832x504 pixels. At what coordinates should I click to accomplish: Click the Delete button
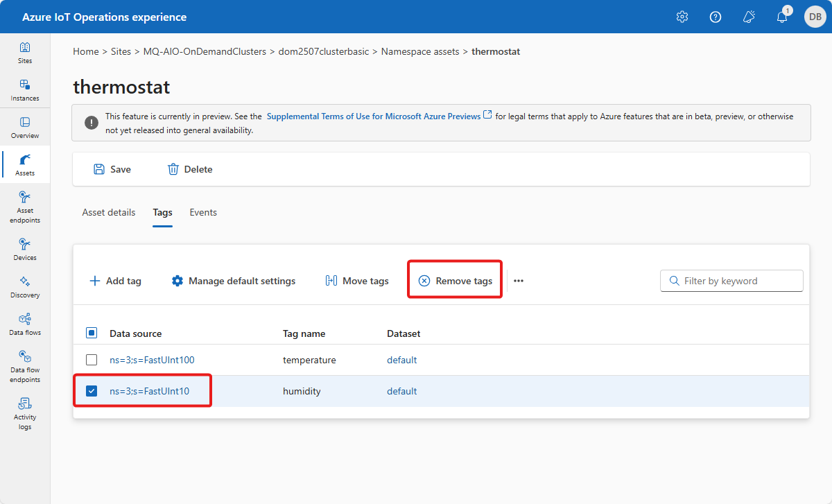click(x=190, y=169)
